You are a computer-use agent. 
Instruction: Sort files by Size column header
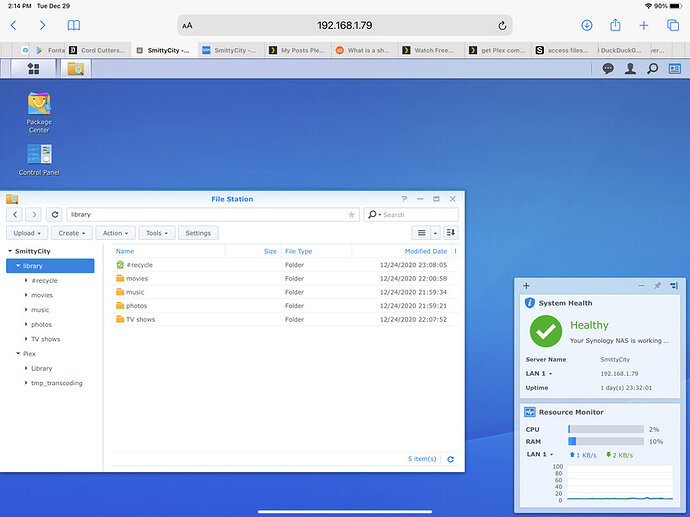[270, 251]
